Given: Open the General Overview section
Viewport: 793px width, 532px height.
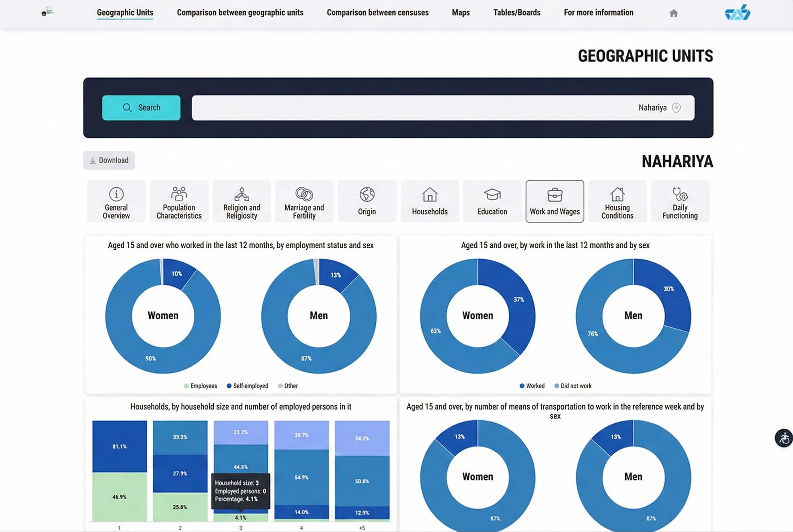Looking at the screenshot, I should [116, 201].
